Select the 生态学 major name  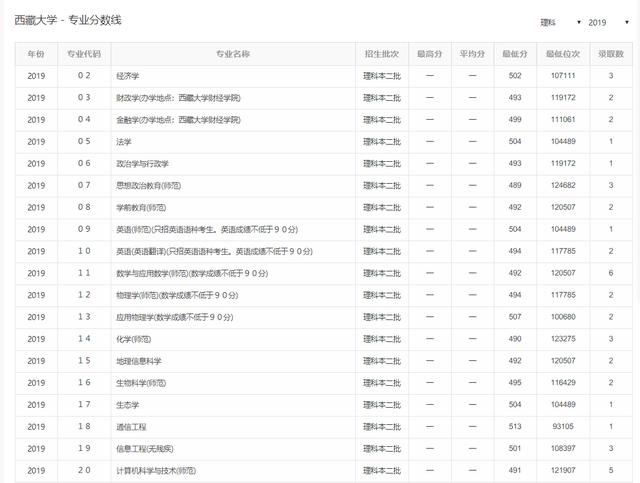click(x=128, y=405)
